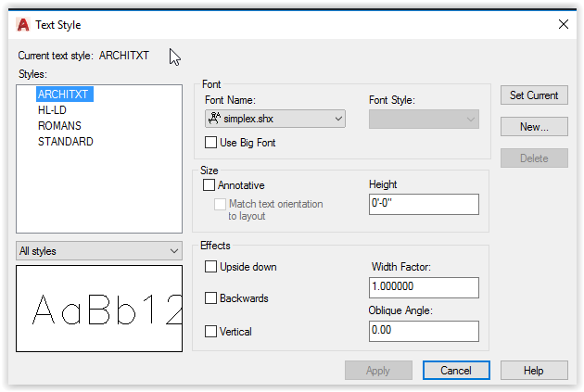584x392 pixels.
Task: Toggle the Annotative checkbox
Action: pos(209,185)
